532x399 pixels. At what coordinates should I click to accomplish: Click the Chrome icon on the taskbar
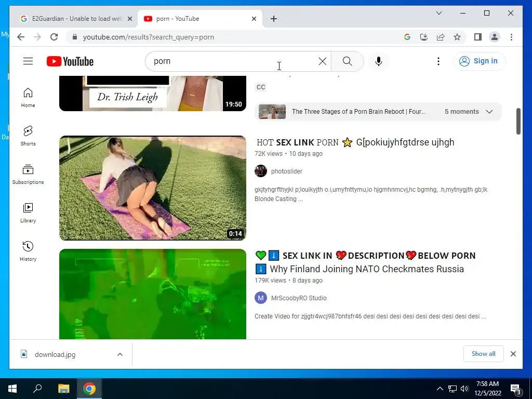coord(89,389)
